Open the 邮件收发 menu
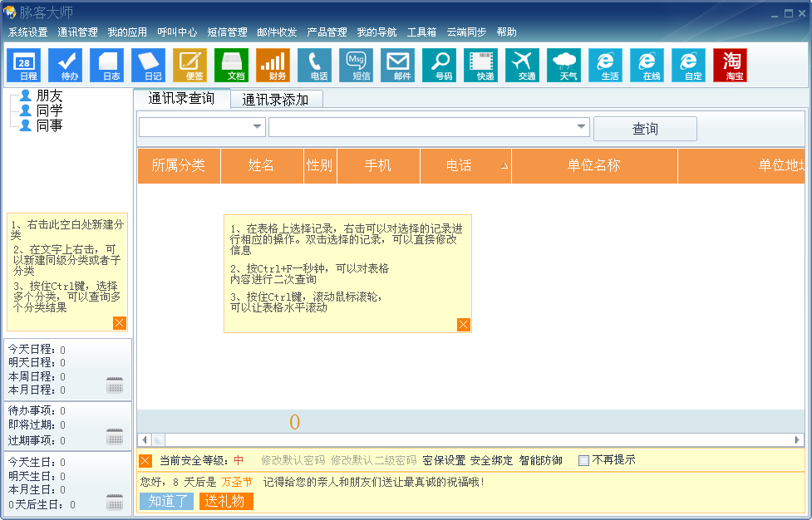This screenshot has height=520, width=812. (x=277, y=32)
